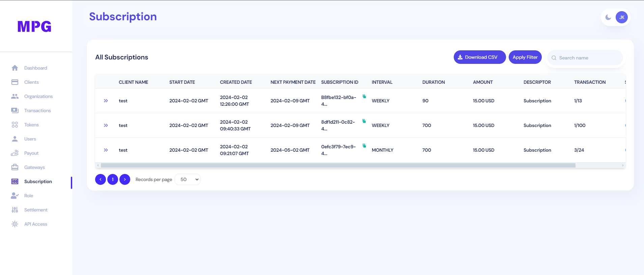The width and height of the screenshot is (644, 275).
Task: Click the Settlement sliders icon
Action: [x=15, y=210]
